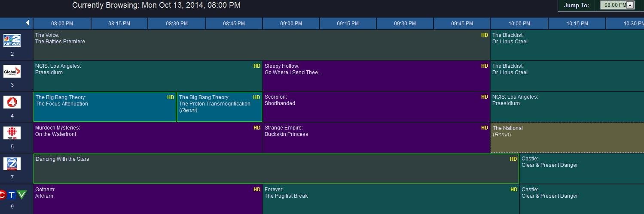Select the 08:15 PM time header

(x=119, y=24)
